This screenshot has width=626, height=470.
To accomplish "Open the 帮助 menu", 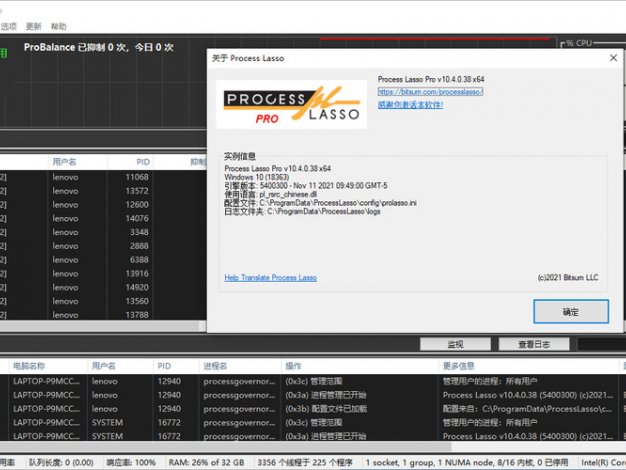I will [58, 26].
